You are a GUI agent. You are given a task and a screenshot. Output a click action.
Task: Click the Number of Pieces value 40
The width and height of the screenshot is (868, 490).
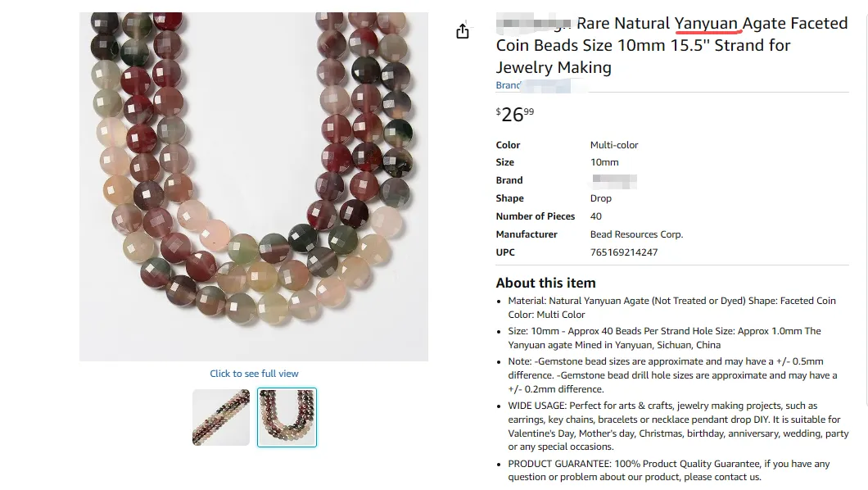595,216
